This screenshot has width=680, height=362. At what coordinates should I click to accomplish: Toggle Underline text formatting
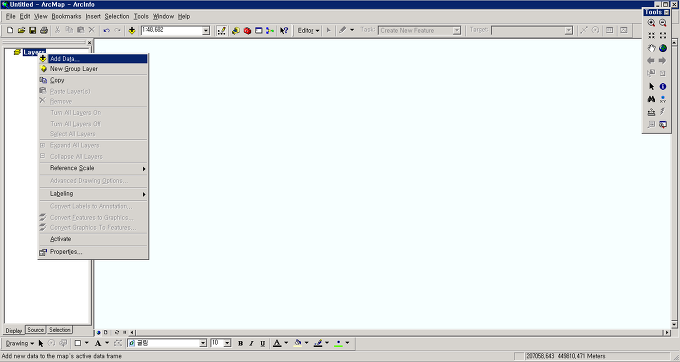click(x=262, y=343)
